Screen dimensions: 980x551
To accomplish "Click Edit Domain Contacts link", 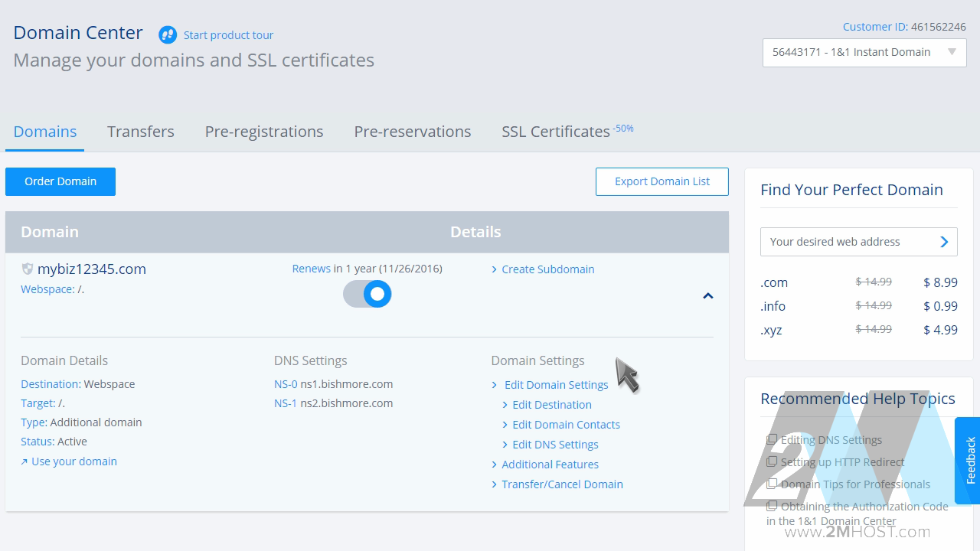I will [567, 425].
